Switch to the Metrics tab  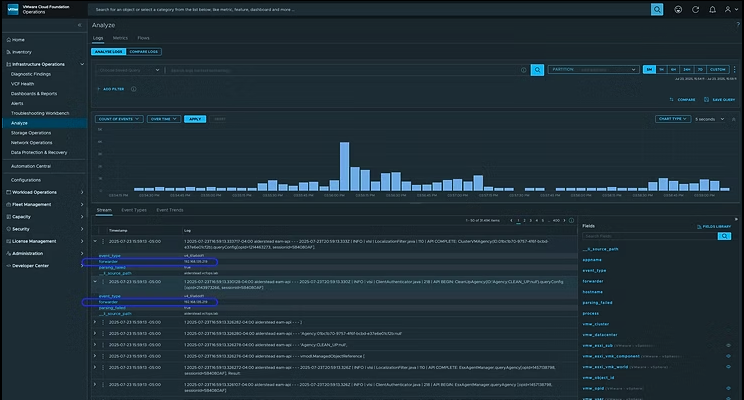point(120,38)
